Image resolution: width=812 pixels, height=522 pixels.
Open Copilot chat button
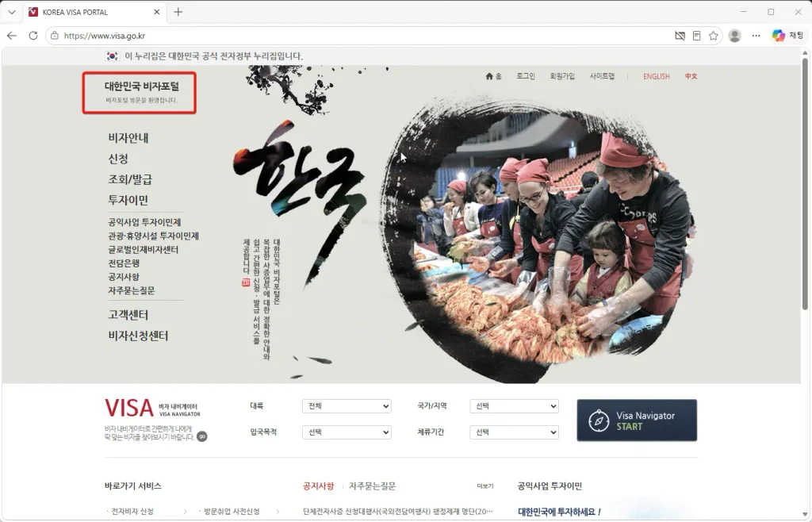point(787,36)
